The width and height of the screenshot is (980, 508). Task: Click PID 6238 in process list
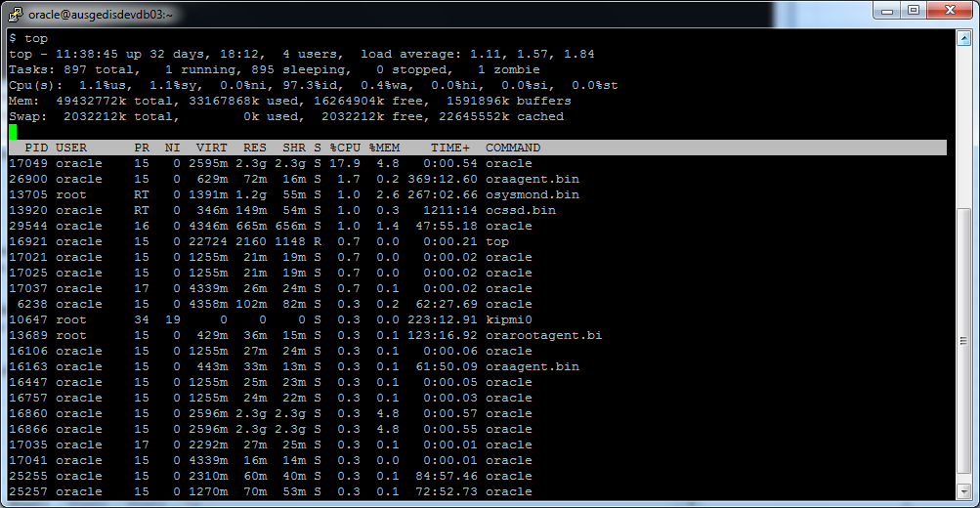click(x=32, y=304)
